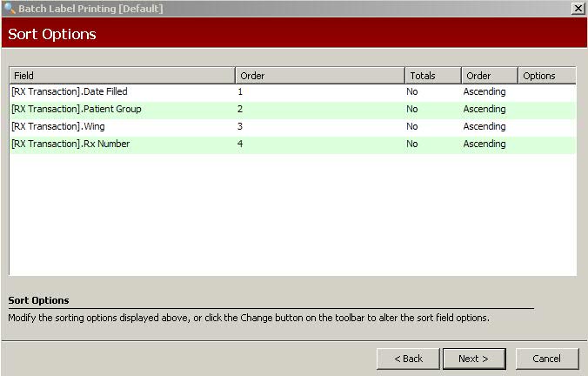Sort by the Field column header
The height and width of the screenshot is (376, 588).
[x=123, y=76]
